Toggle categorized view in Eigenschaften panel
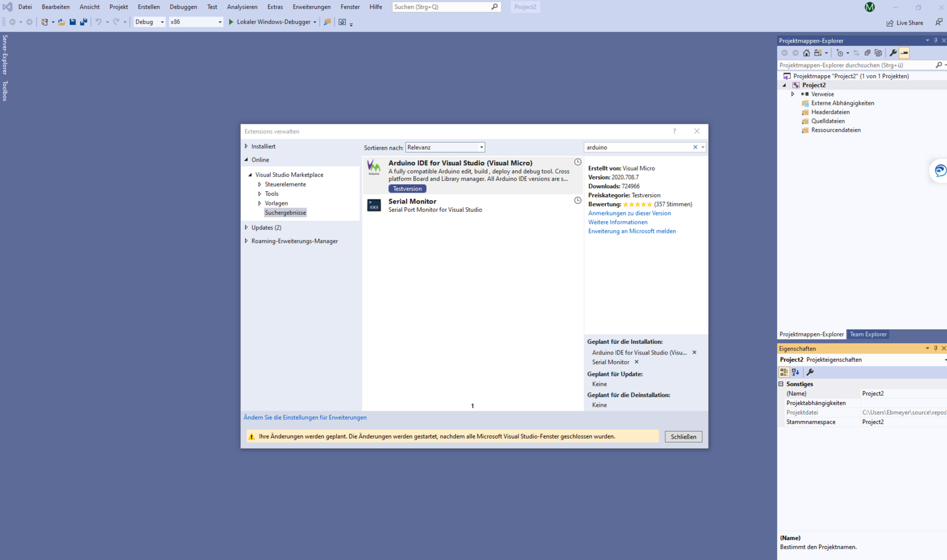The width and height of the screenshot is (947, 560). [x=784, y=372]
